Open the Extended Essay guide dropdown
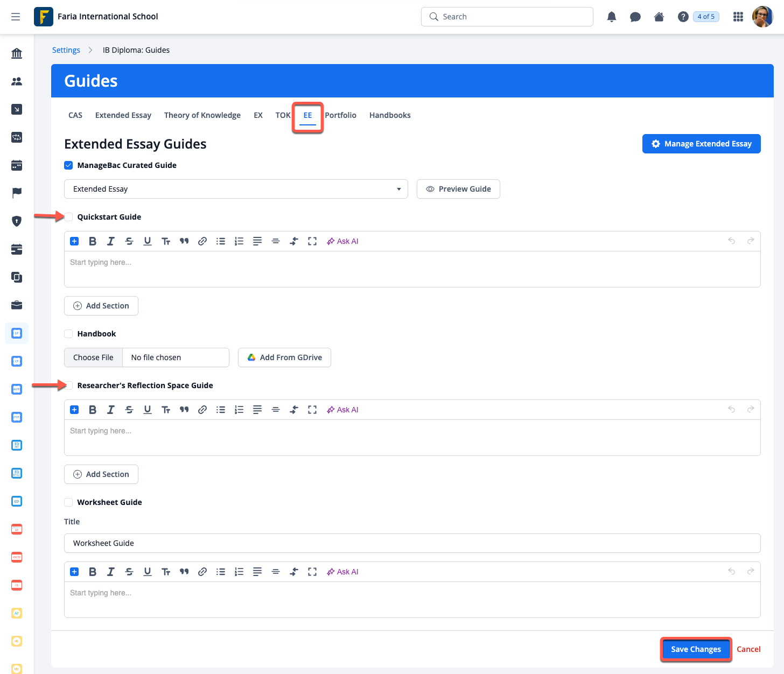This screenshot has height=674, width=784. (236, 189)
